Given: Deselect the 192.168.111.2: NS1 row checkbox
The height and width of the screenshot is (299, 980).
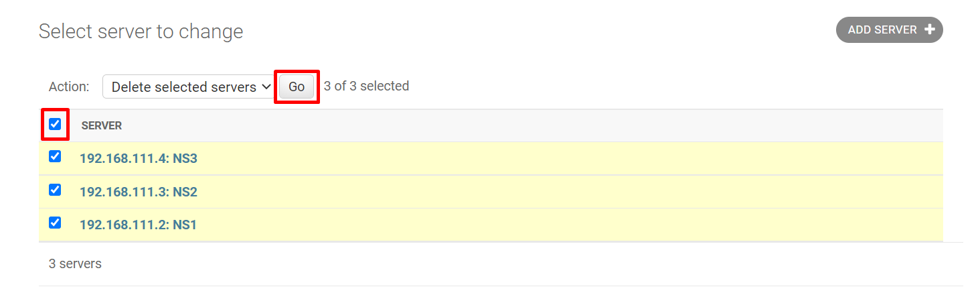Looking at the screenshot, I should [x=55, y=223].
